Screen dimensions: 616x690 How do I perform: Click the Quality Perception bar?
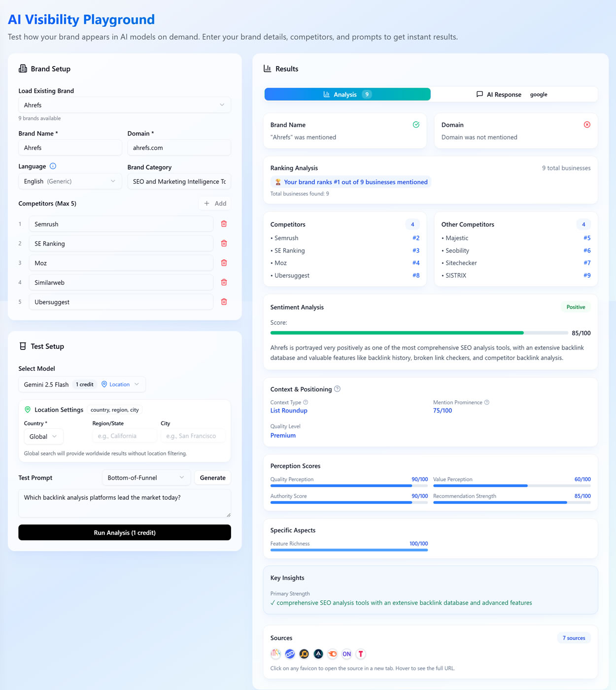click(x=349, y=485)
